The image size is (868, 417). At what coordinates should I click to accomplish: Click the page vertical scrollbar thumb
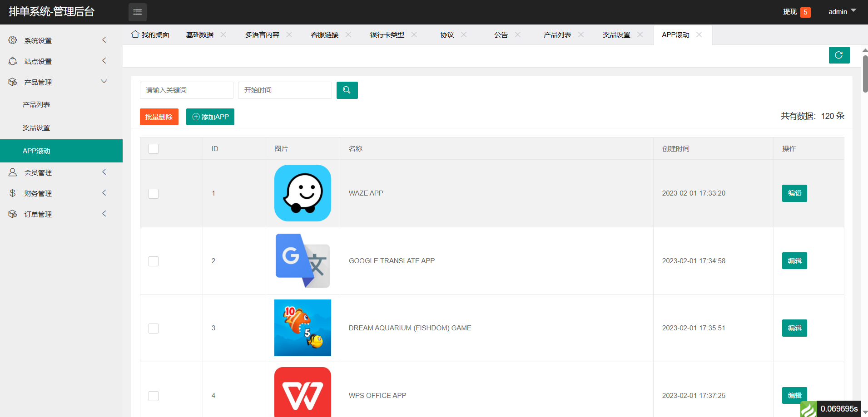click(x=865, y=74)
